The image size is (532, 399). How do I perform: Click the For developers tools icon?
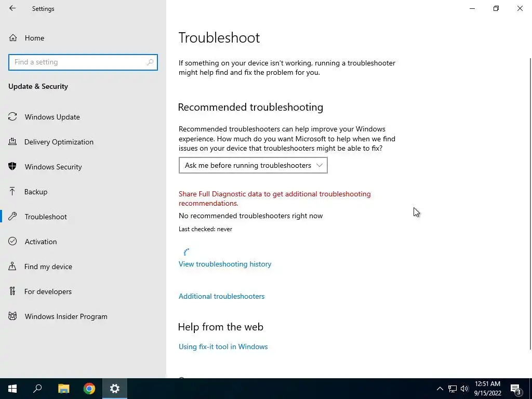click(12, 291)
